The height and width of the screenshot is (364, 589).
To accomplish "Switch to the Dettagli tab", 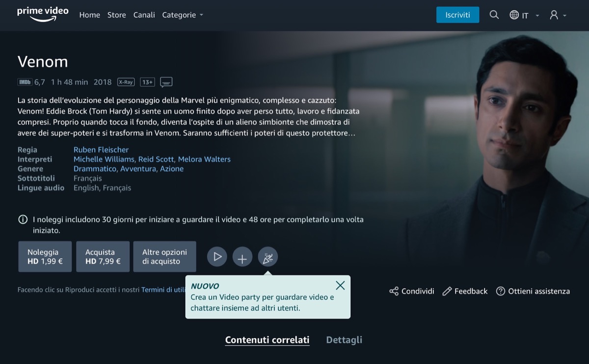I will (344, 339).
